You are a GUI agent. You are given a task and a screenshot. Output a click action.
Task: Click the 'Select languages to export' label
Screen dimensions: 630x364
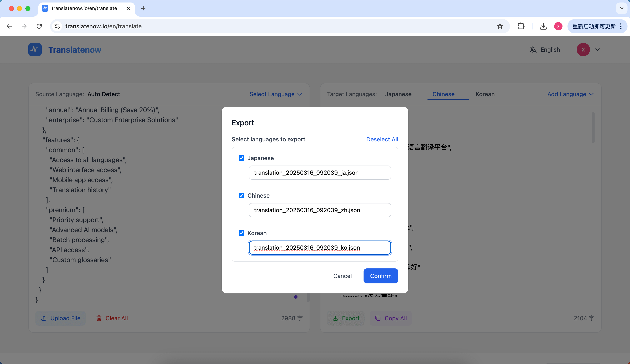(x=268, y=139)
